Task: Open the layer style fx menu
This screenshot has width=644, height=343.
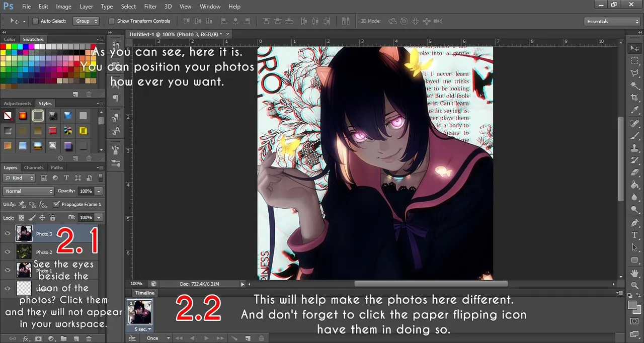Action: click(x=25, y=338)
